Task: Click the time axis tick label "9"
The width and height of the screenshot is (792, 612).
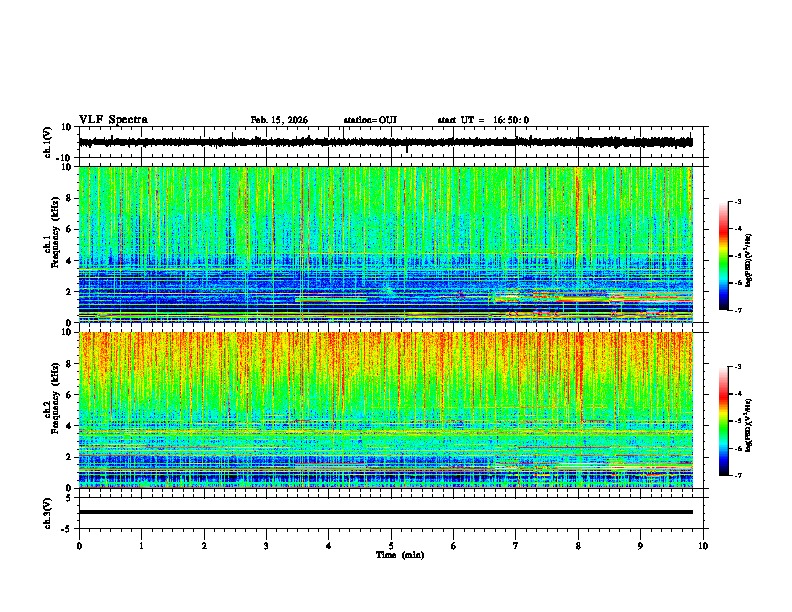Action: click(x=640, y=546)
